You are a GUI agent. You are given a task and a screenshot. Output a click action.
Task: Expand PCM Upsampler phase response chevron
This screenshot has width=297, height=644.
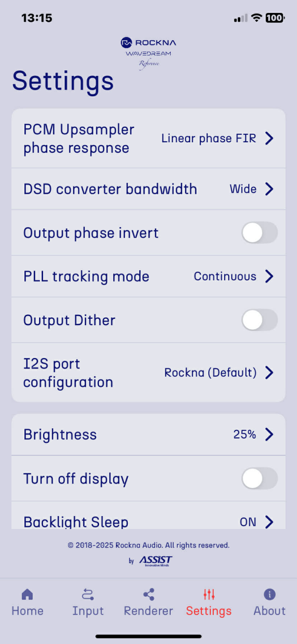click(x=269, y=138)
